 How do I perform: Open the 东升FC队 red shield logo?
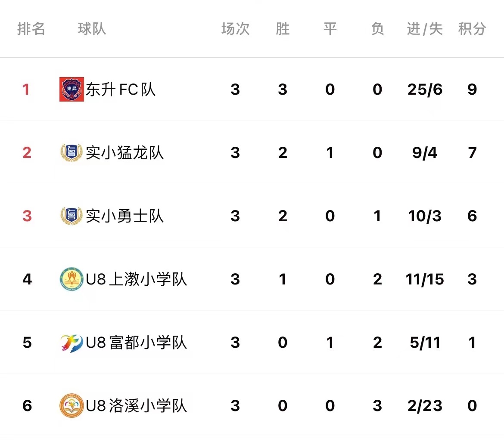pos(72,89)
